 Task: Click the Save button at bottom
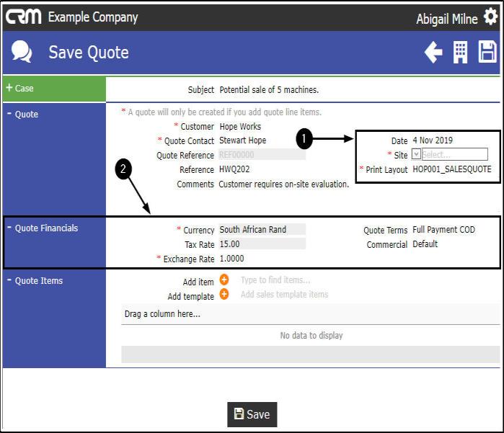click(x=252, y=414)
